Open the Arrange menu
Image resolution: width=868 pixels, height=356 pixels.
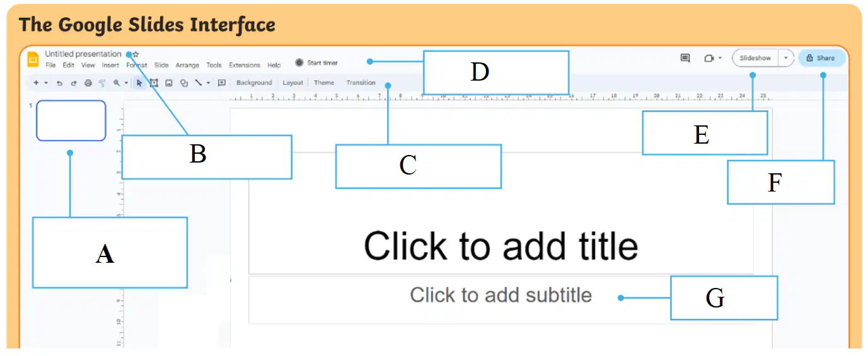pyautogui.click(x=187, y=65)
